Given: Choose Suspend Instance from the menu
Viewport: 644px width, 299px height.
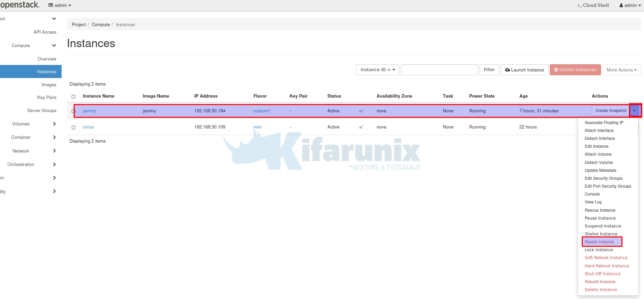Looking at the screenshot, I should pyautogui.click(x=603, y=226).
